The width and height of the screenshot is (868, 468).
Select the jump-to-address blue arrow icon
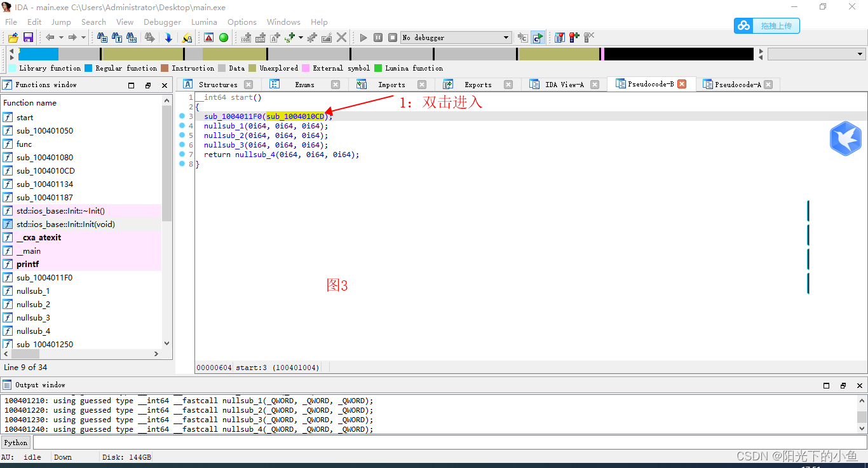pos(168,38)
